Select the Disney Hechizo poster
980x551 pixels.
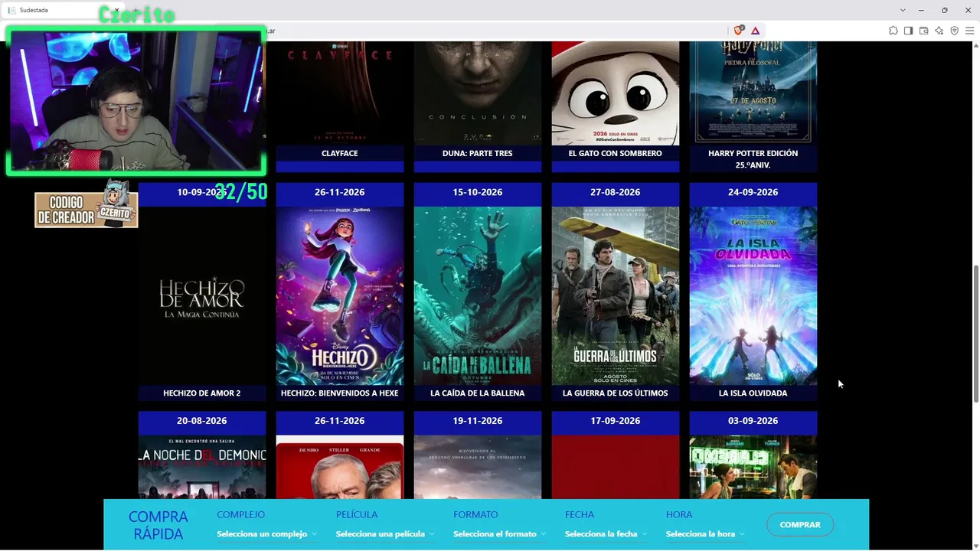[x=340, y=296]
